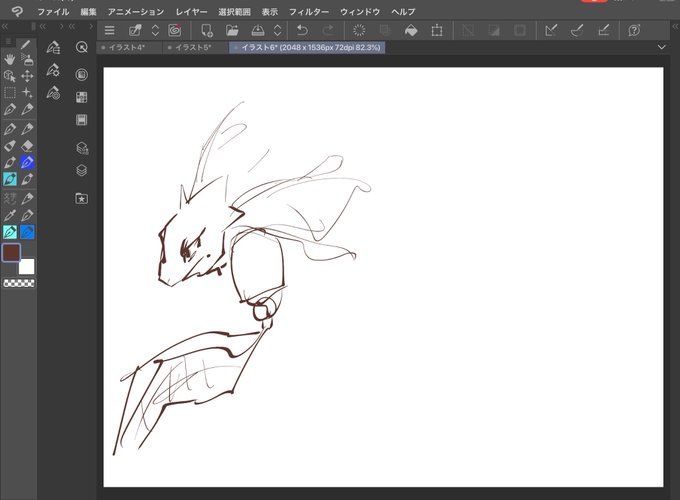This screenshot has height=500, width=680.
Task: Click on the dragon sketch canvas
Action: [383, 277]
